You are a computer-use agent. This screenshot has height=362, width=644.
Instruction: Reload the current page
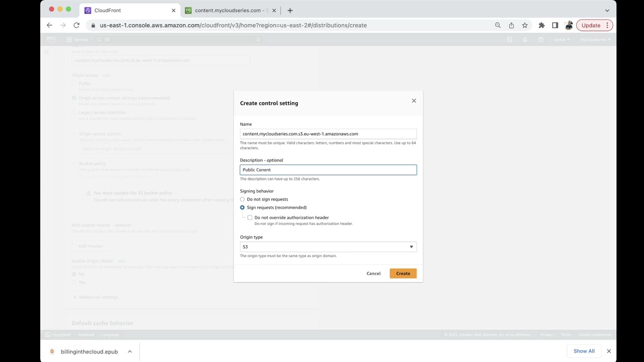(x=76, y=25)
